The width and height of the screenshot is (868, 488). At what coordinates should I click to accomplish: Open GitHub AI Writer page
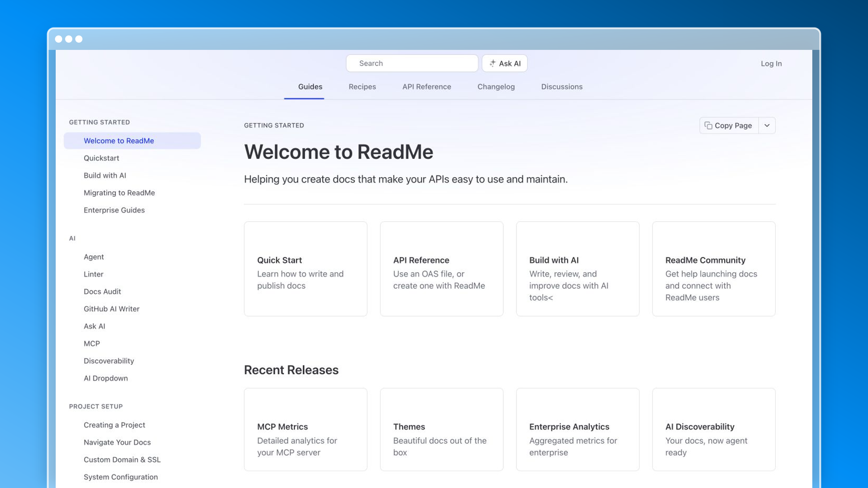111,309
